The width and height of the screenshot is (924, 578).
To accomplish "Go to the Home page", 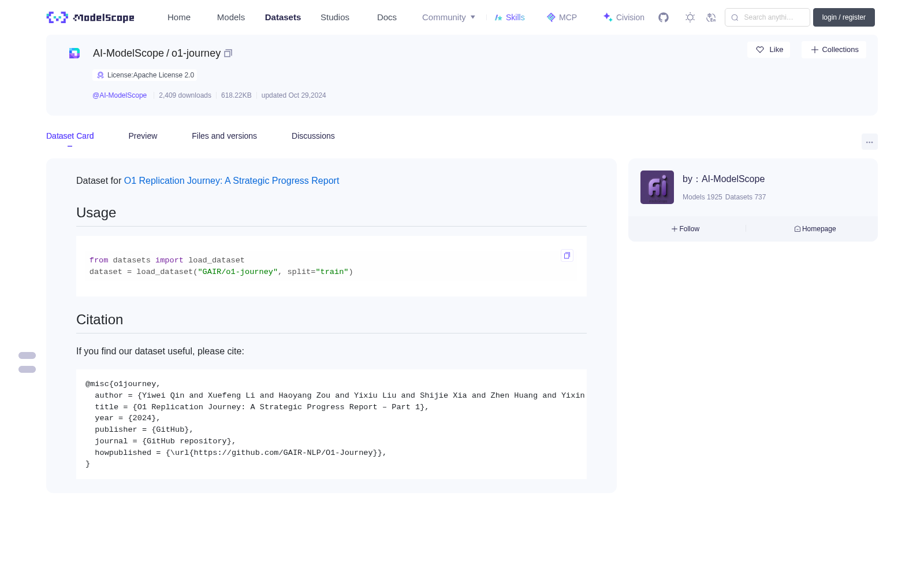I will 179,17.
